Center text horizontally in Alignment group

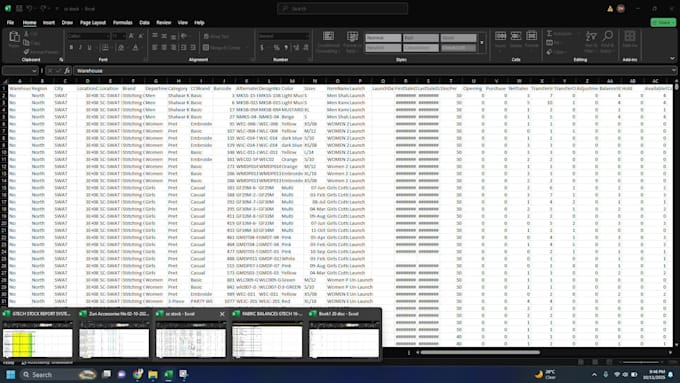click(x=164, y=47)
